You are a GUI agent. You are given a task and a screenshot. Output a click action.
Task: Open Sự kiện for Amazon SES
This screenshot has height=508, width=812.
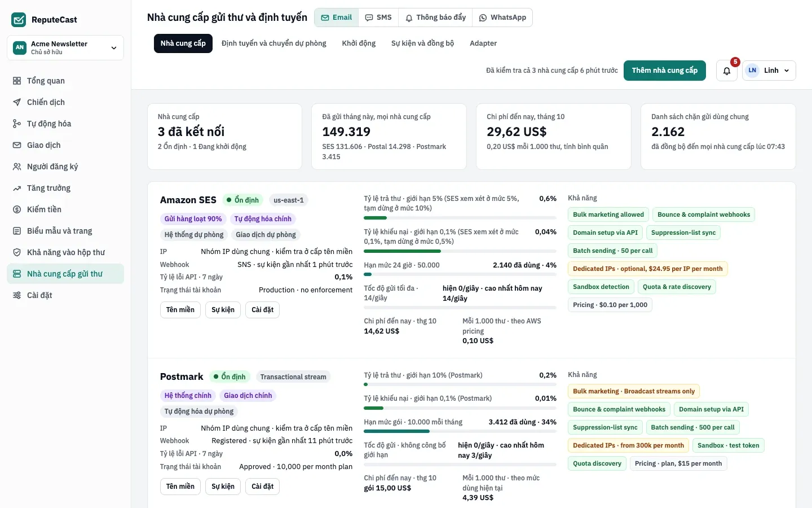pos(223,310)
